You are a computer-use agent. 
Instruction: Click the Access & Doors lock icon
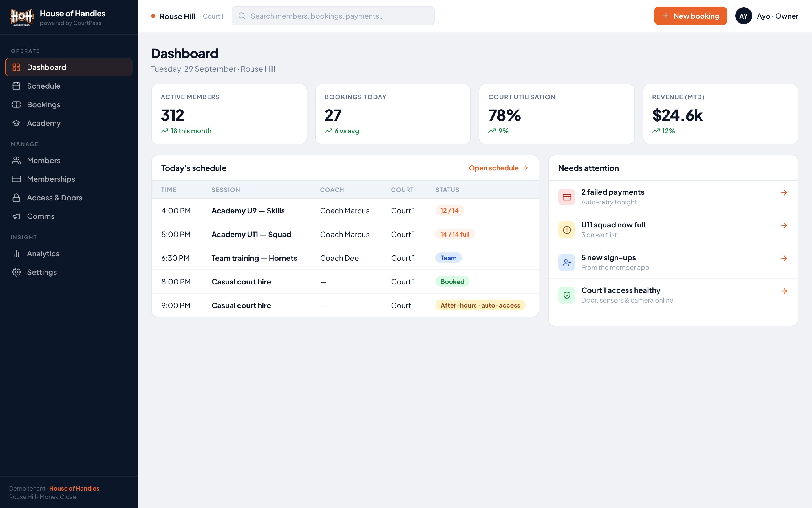point(16,198)
